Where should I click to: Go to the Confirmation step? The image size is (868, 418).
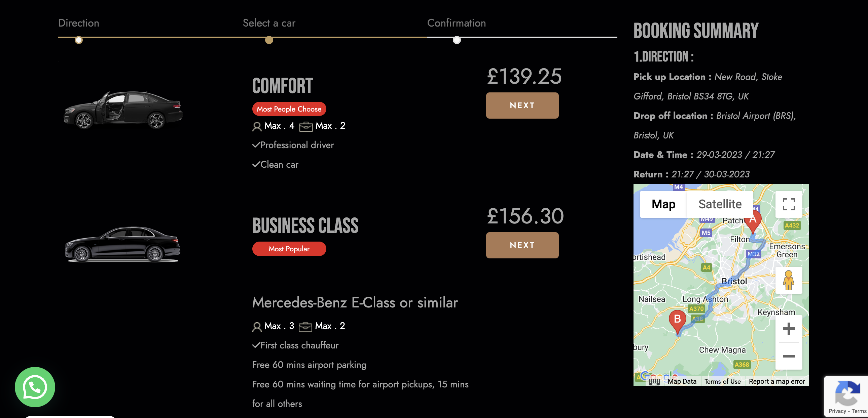[x=456, y=23]
